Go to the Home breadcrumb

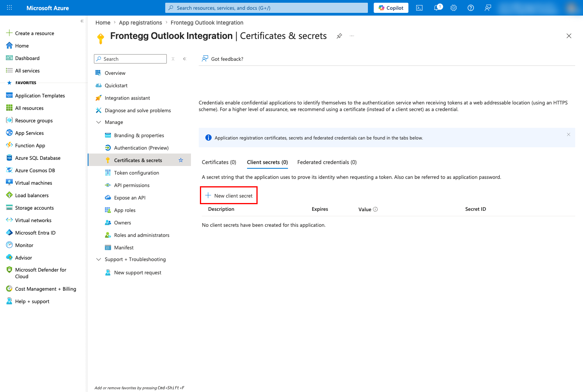tap(103, 23)
